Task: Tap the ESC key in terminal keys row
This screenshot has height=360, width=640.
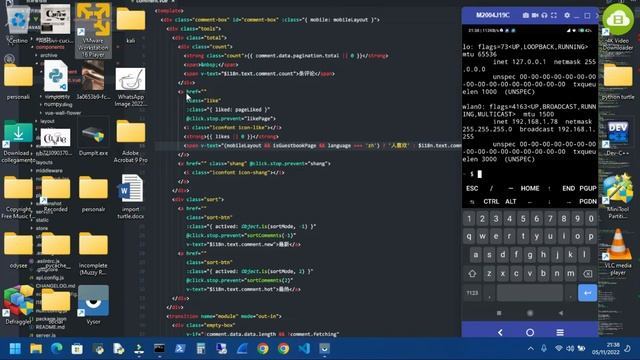Action: [472, 188]
